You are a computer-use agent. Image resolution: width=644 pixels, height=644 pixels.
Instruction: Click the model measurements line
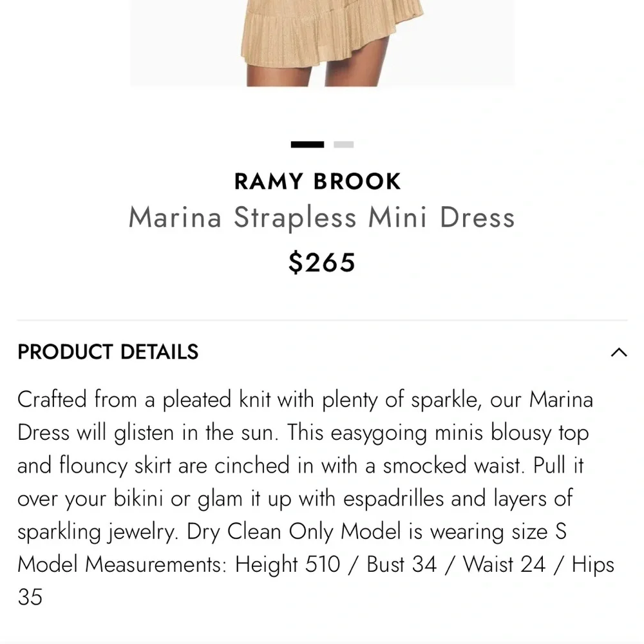click(x=315, y=564)
